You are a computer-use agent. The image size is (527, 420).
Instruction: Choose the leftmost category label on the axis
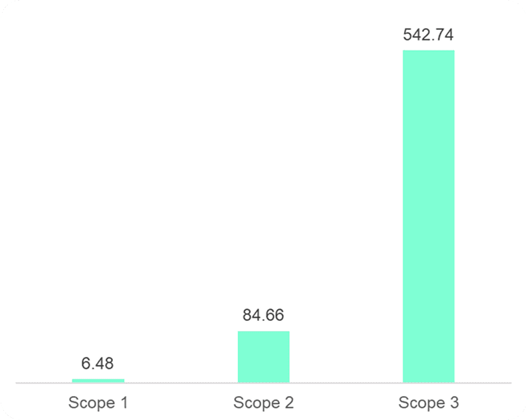98,403
